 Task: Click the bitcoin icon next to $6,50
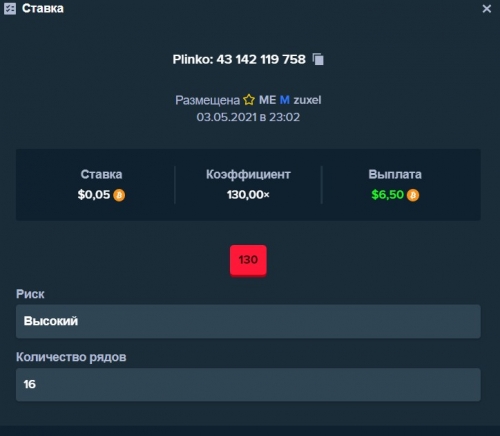click(x=413, y=195)
